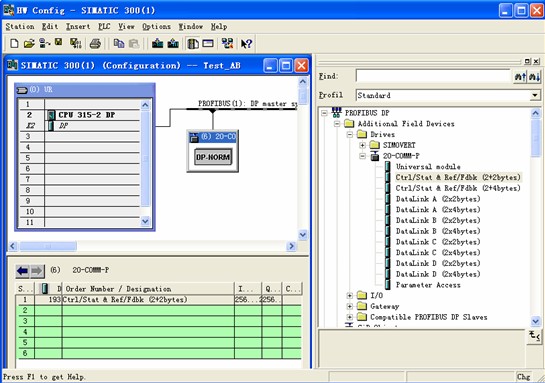Open the Window menu

click(190, 27)
